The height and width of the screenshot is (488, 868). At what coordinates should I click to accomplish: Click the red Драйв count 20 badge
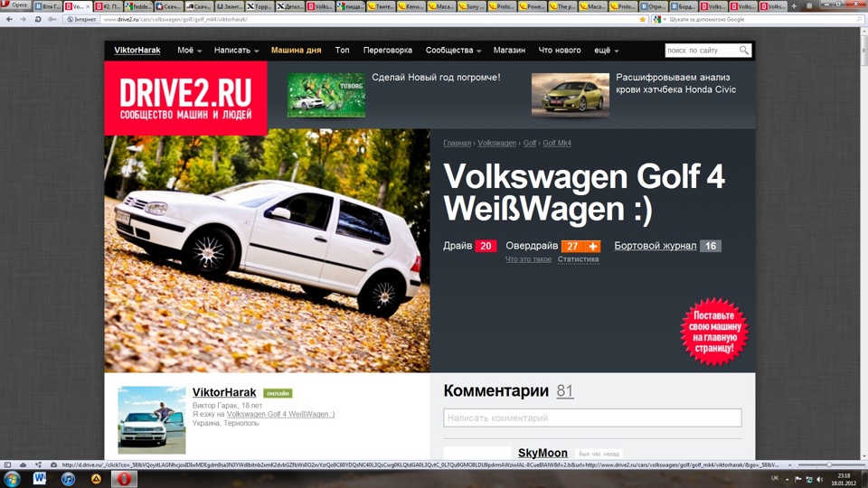[x=486, y=246]
